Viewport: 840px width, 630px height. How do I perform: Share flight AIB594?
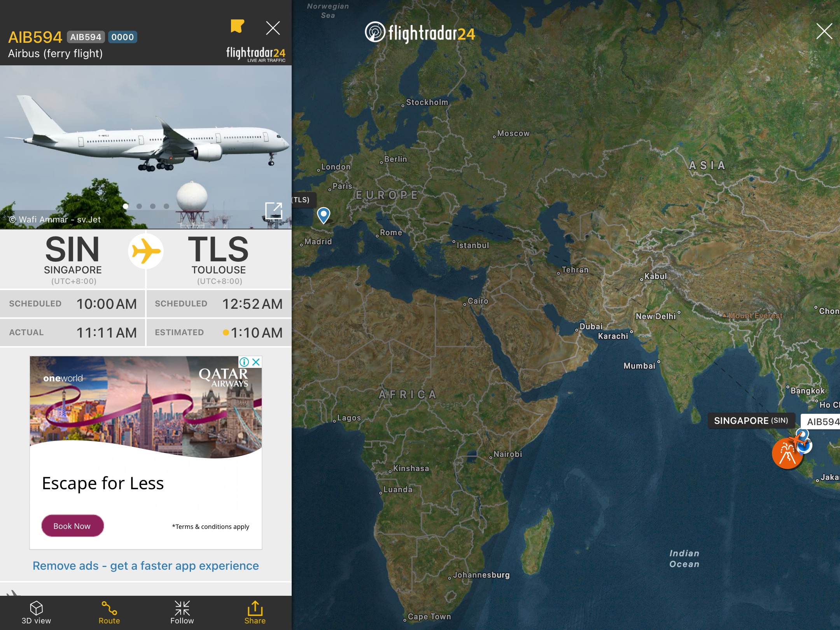click(255, 612)
